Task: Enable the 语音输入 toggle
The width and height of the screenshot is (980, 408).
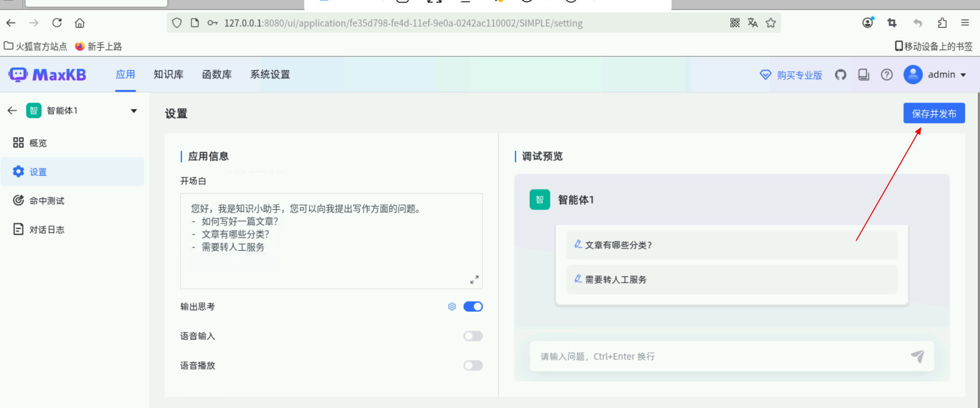Action: [x=473, y=336]
